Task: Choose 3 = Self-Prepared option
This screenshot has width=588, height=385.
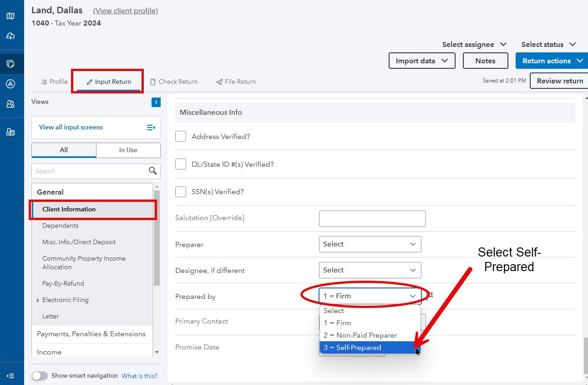Action: point(370,348)
